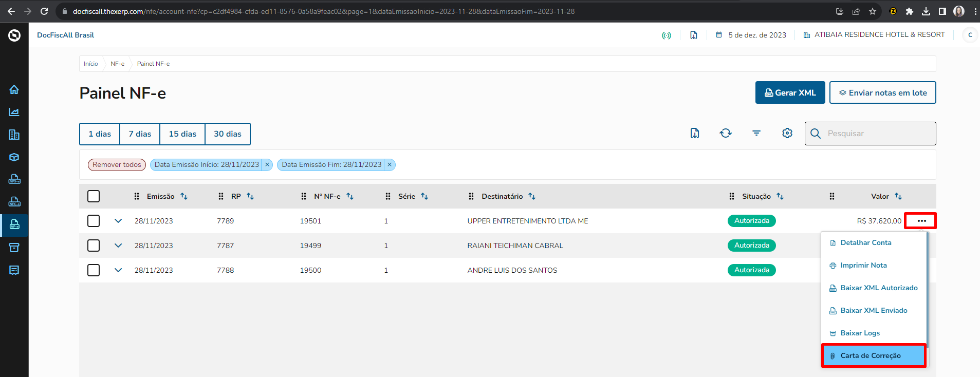Open the NF-e sidebar icon

coord(14,224)
